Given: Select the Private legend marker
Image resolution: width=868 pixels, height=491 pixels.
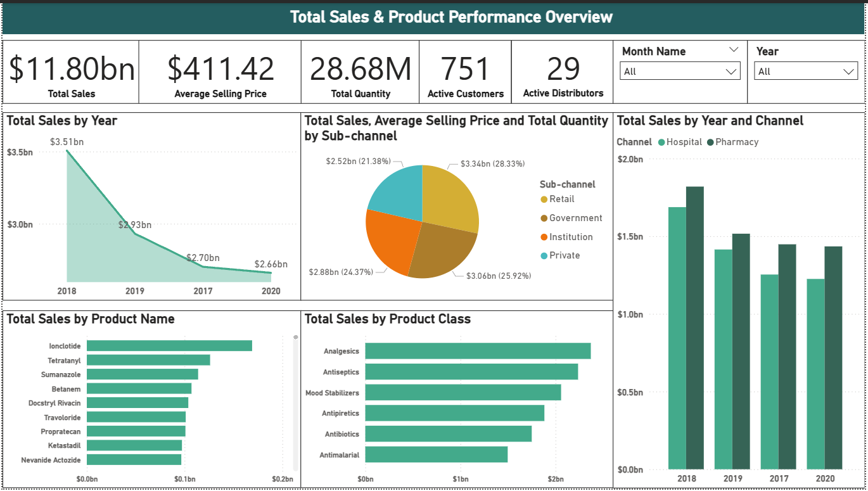Looking at the screenshot, I should tap(544, 256).
